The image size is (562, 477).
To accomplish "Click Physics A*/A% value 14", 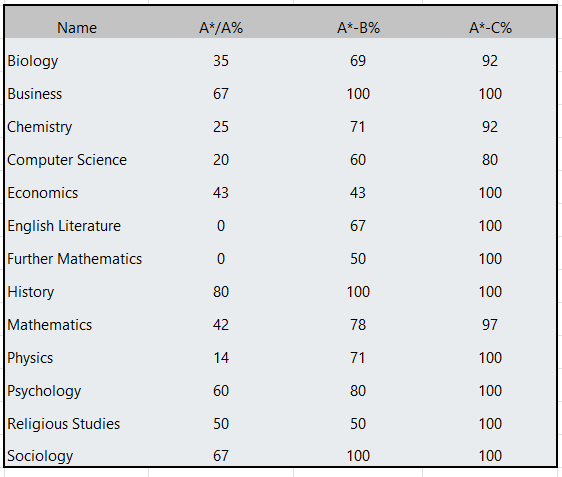I will tap(221, 358).
